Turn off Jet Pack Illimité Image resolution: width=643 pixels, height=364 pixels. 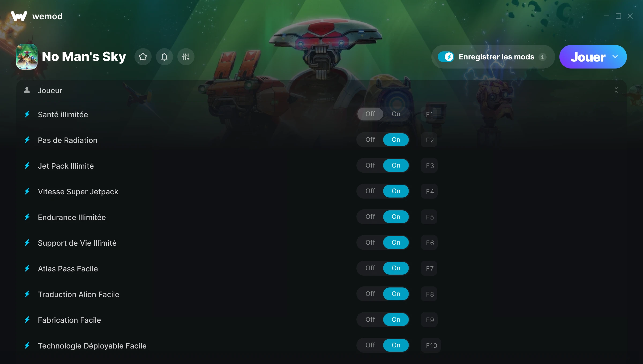[x=370, y=165]
